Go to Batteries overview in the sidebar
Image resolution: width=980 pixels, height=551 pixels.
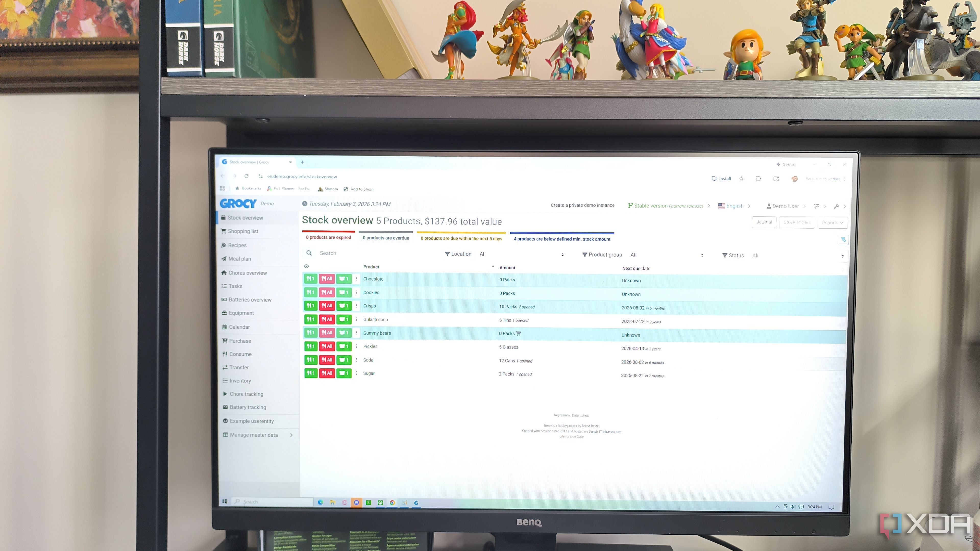250,300
